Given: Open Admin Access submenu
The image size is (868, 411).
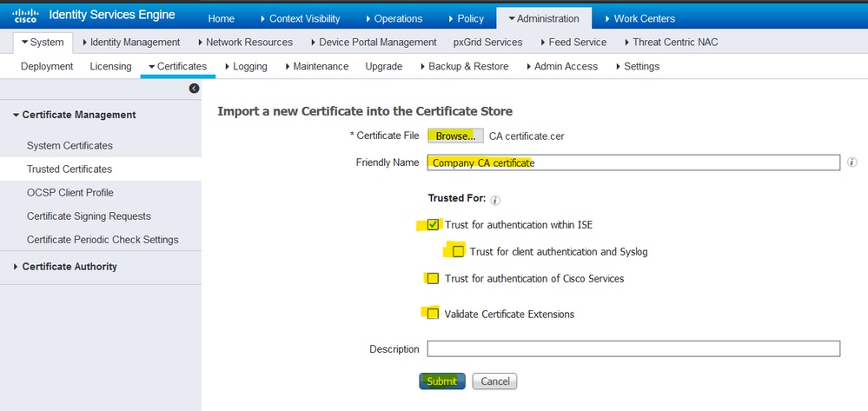Looking at the screenshot, I should (560, 66).
